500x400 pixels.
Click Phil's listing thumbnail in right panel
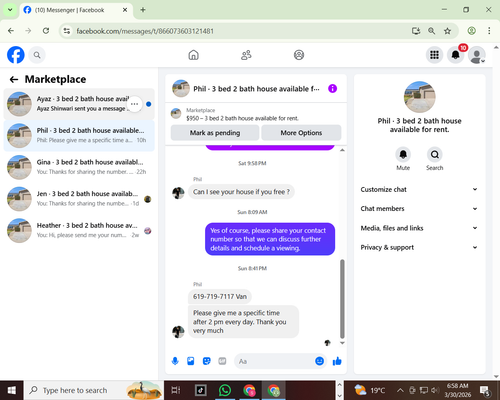click(419, 97)
